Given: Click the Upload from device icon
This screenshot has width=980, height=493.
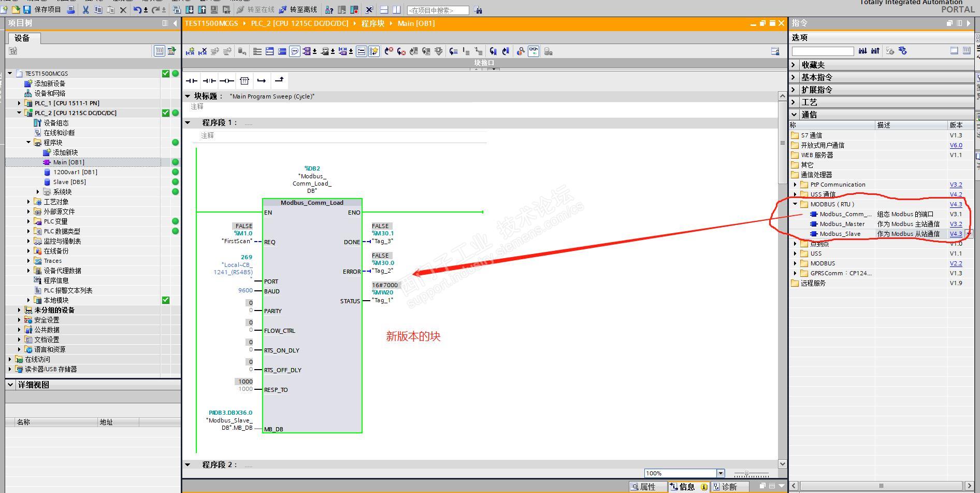Looking at the screenshot, I should tap(202, 9).
